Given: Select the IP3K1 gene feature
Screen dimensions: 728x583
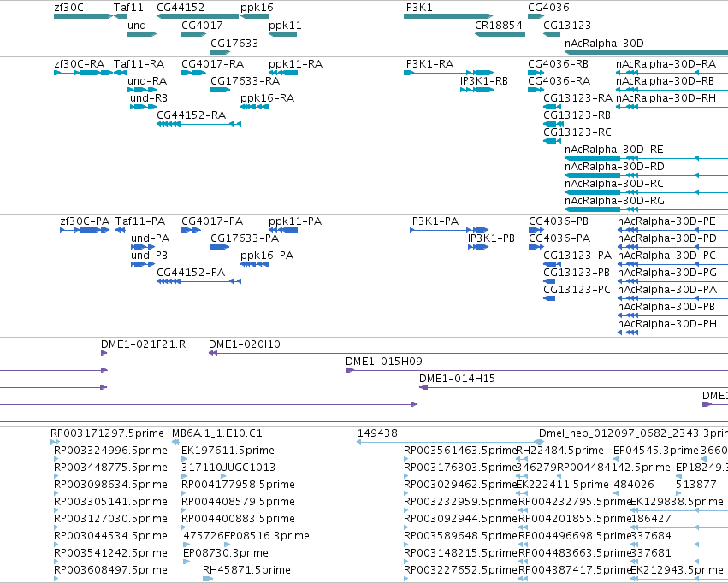Looking at the screenshot, I should [448, 16].
